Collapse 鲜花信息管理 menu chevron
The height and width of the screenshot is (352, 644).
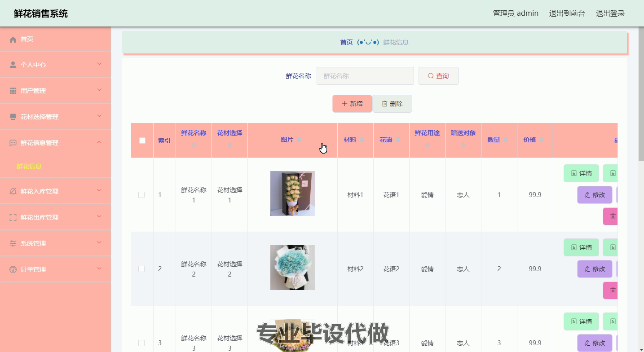(99, 142)
